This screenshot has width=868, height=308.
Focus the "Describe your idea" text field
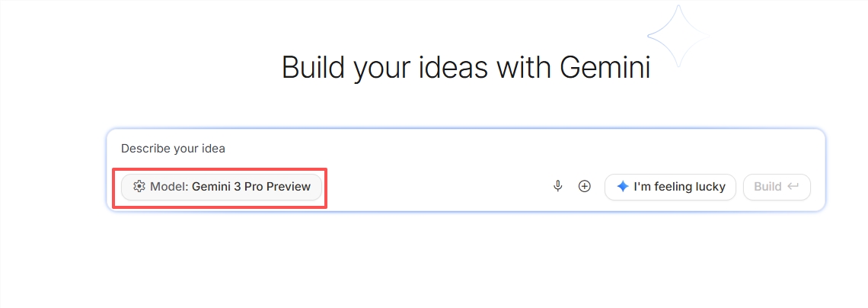[464, 149]
